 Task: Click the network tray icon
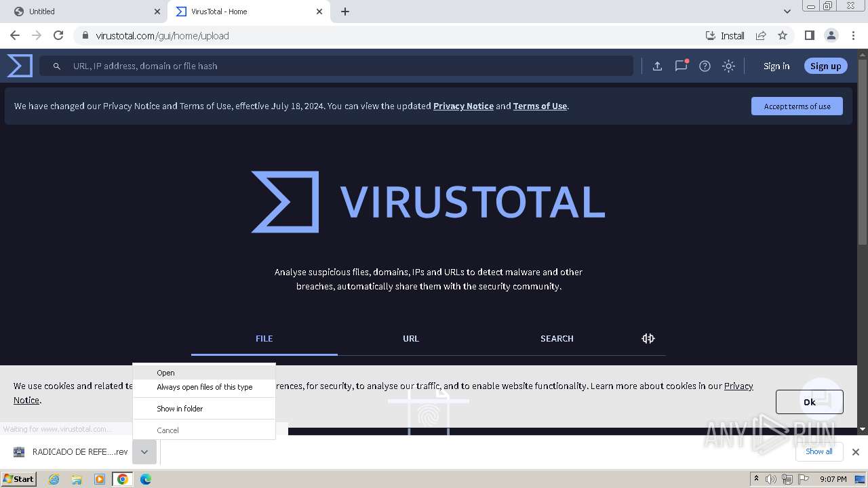coord(787,479)
